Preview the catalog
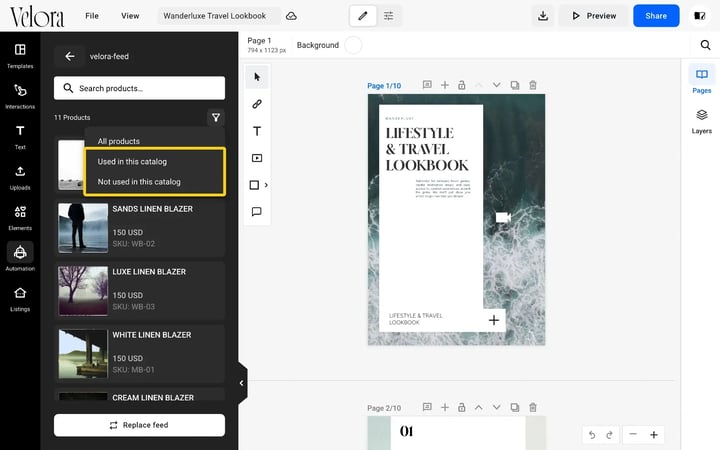Image resolution: width=720 pixels, height=450 pixels. coord(594,16)
